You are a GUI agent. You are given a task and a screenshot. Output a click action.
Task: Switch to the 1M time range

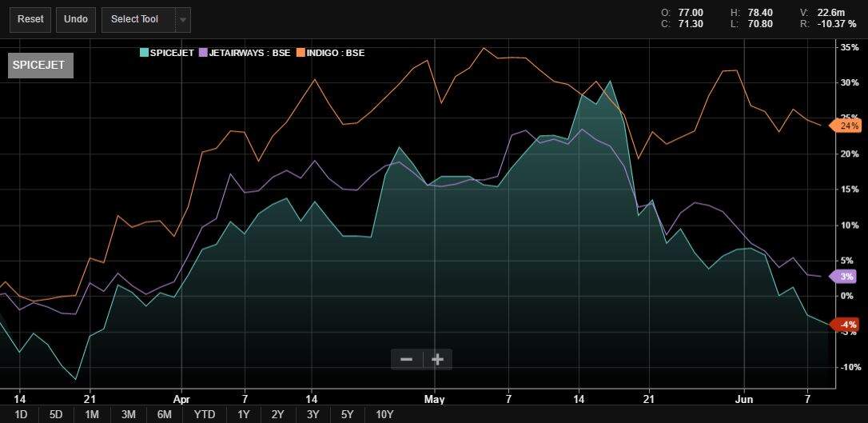92,415
